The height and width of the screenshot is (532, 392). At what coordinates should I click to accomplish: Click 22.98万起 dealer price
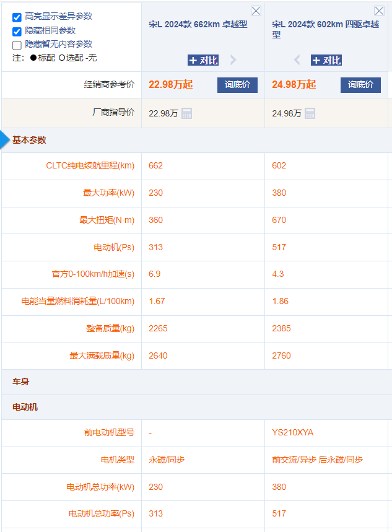[171, 84]
